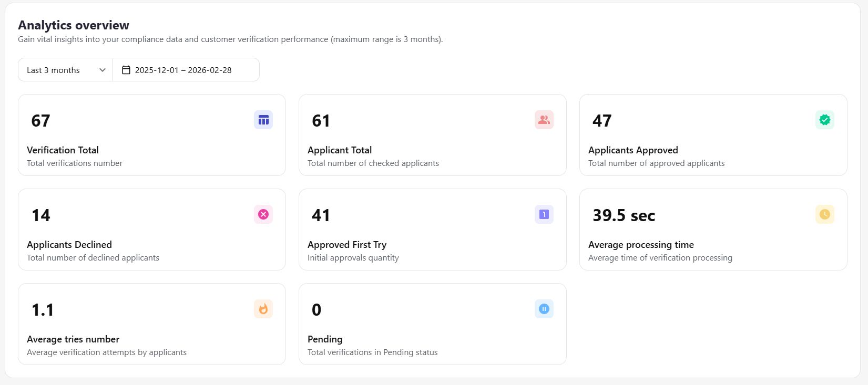Image resolution: width=868 pixels, height=385 pixels.
Task: Expand the period selector chevron arrow
Action: [103, 70]
